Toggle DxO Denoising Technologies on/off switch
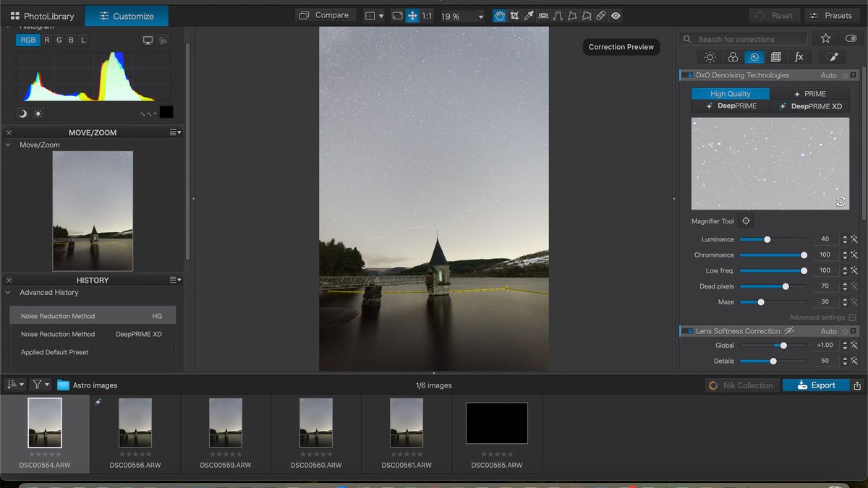 pyautogui.click(x=689, y=75)
